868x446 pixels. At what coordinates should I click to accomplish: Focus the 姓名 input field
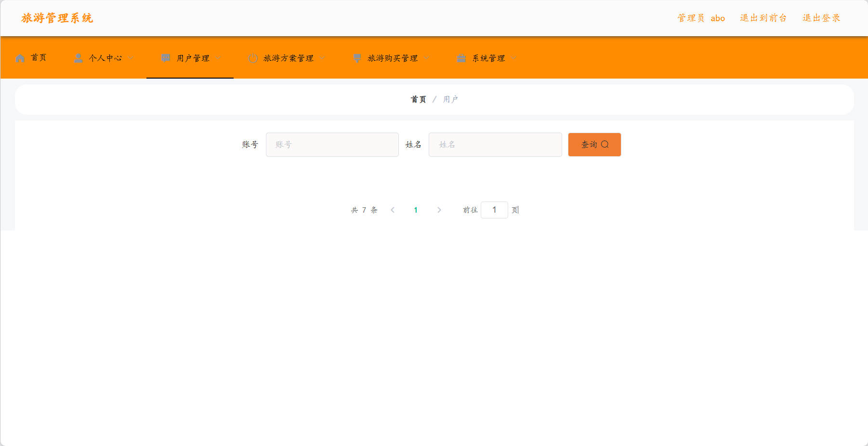click(495, 145)
